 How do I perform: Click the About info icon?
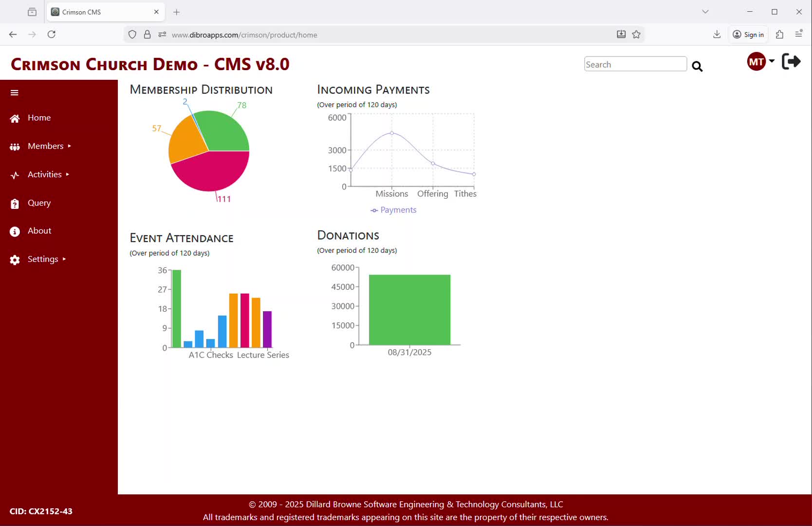point(15,231)
